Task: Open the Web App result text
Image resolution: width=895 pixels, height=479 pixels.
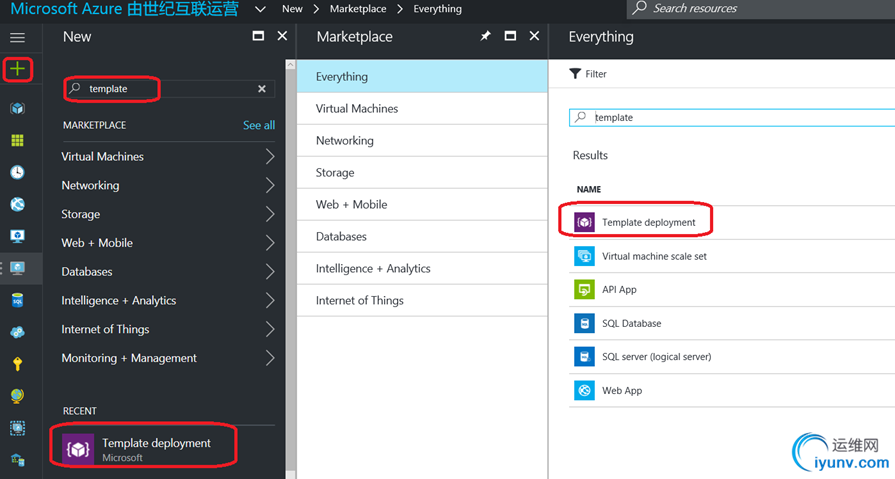Action: point(622,391)
